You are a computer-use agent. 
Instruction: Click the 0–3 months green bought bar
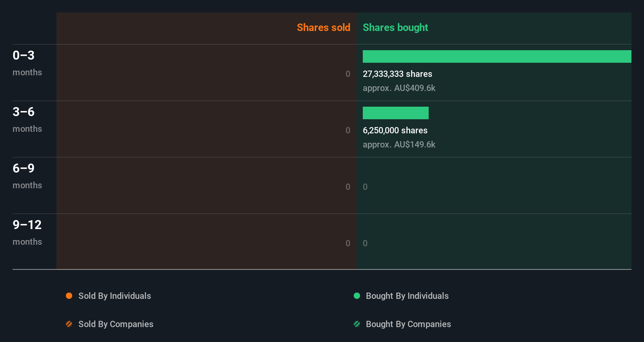pos(497,56)
